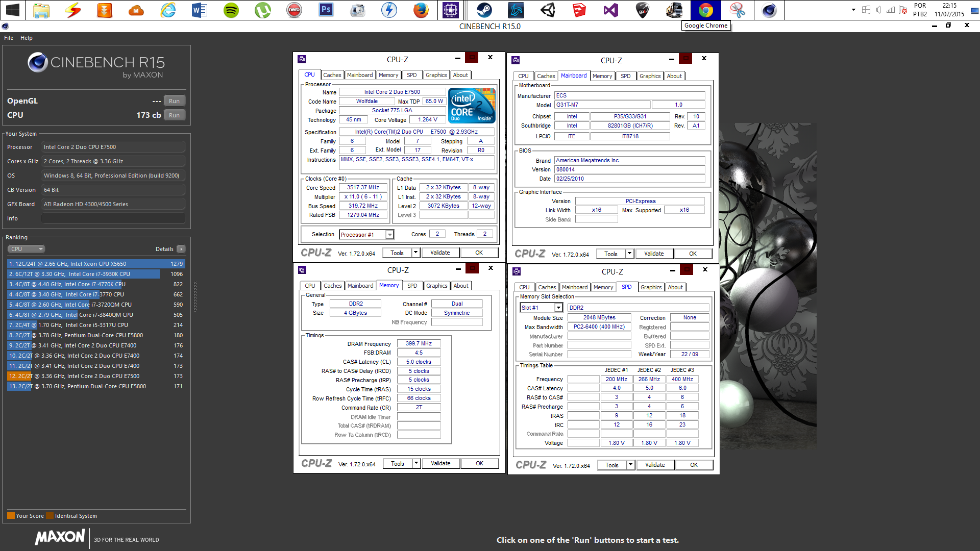Select the orange Core 2 Duo E7500 ranking row
Image resolution: width=980 pixels, height=551 pixels.
tap(96, 376)
